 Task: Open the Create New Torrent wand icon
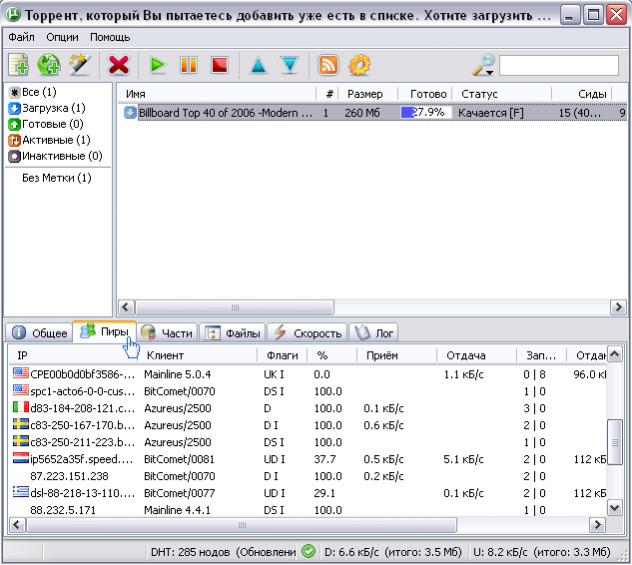(x=79, y=65)
